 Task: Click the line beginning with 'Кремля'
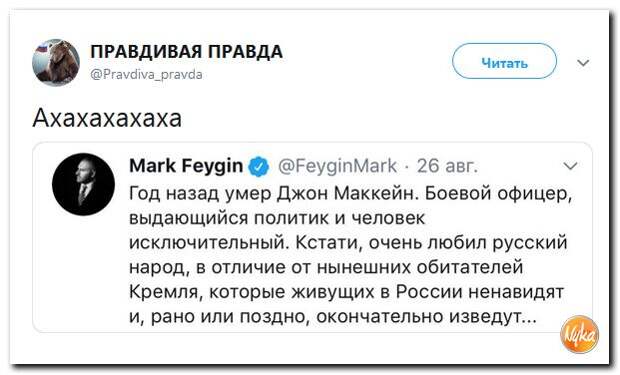[346, 292]
